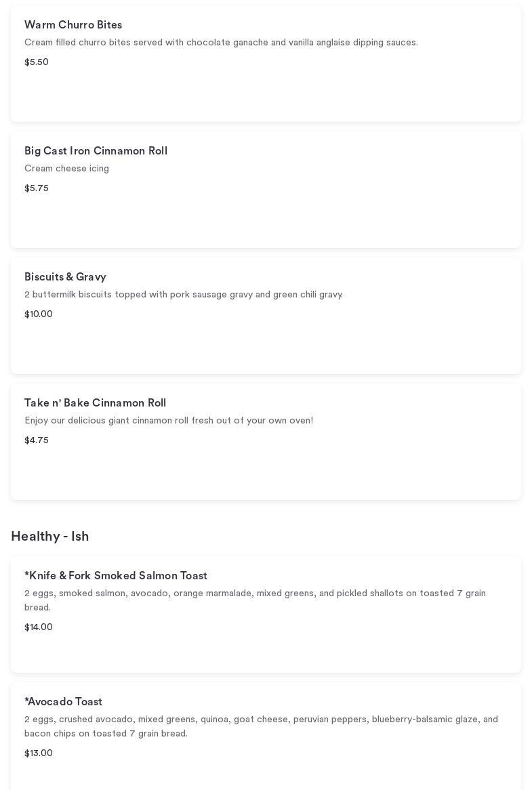The width and height of the screenshot is (532, 790).
Task: Click the $4.75 price label
Action: [37, 440]
